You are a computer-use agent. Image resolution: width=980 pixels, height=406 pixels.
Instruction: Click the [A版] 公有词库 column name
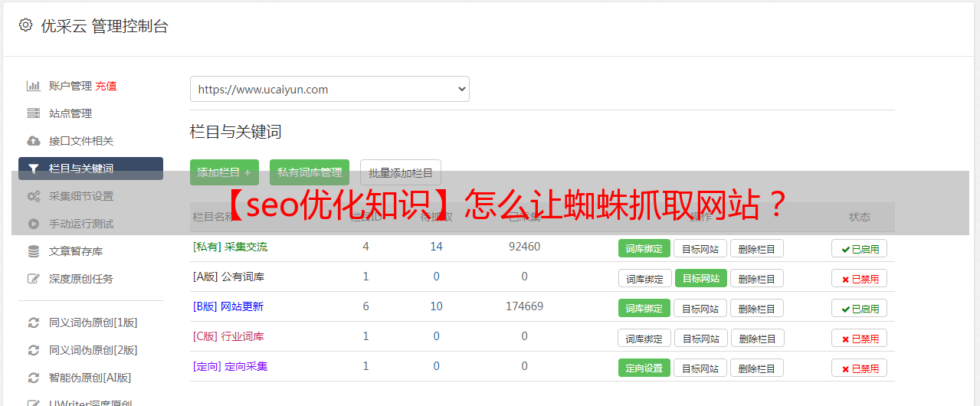pos(228,277)
